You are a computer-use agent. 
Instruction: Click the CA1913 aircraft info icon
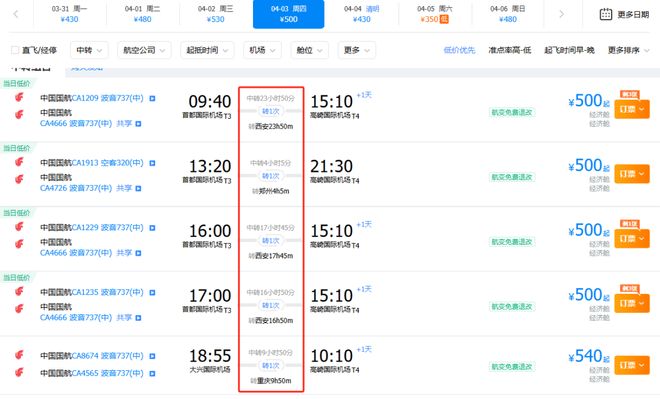pos(152,163)
